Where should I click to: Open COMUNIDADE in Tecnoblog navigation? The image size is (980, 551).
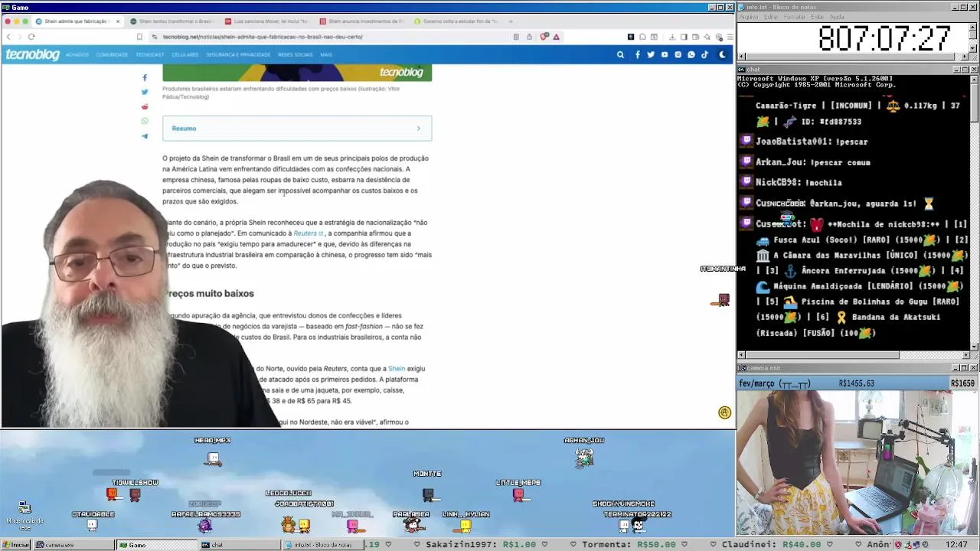pos(113,55)
